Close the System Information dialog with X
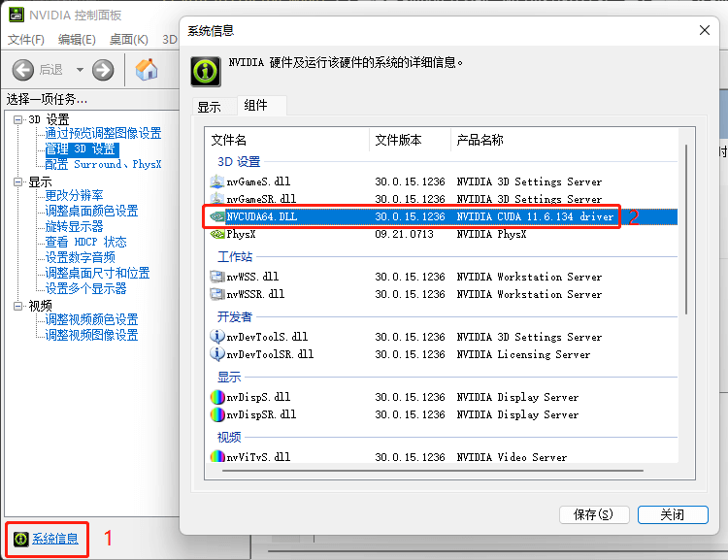Image resolution: width=728 pixels, height=560 pixels. point(705,31)
